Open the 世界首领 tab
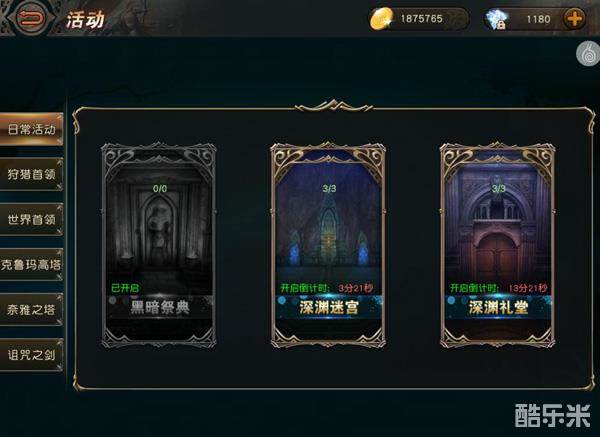This screenshot has height=437, width=600. pos(31,220)
